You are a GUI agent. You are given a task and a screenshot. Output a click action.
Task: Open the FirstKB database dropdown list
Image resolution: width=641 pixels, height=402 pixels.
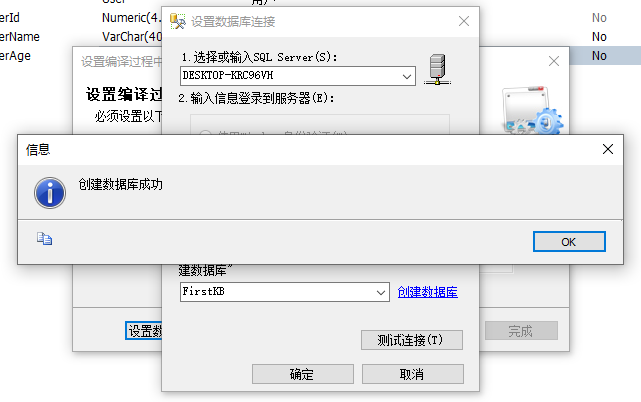[381, 292]
